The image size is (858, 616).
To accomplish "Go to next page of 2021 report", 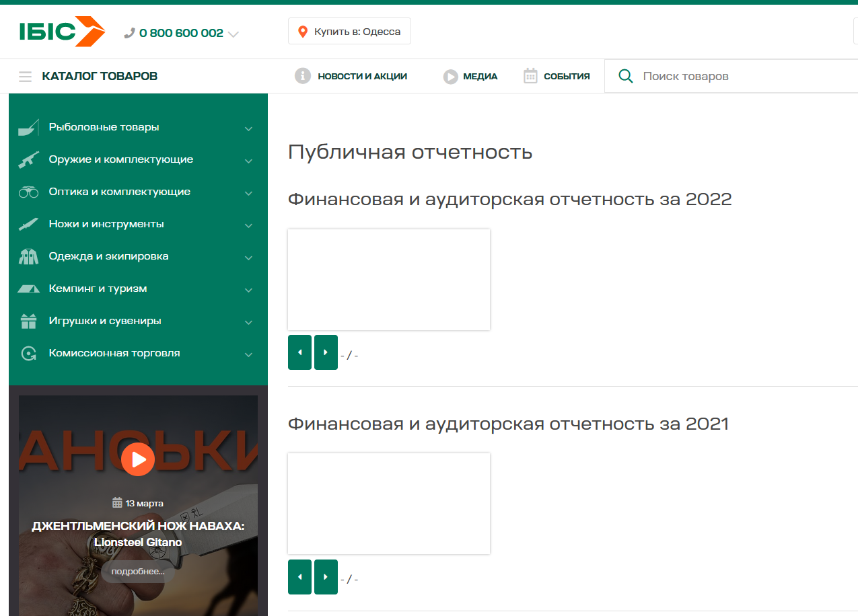I will pos(326,577).
